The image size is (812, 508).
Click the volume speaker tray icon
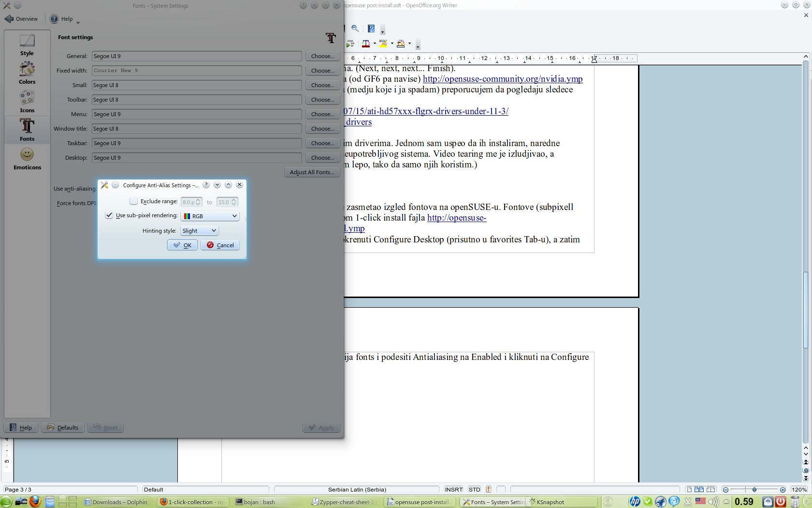pyautogui.click(x=713, y=502)
